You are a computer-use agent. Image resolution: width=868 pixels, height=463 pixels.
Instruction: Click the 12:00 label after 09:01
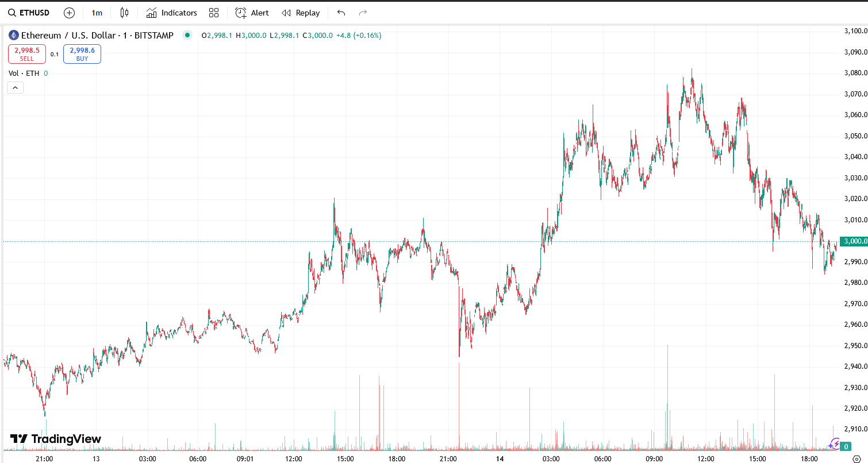[x=294, y=459]
